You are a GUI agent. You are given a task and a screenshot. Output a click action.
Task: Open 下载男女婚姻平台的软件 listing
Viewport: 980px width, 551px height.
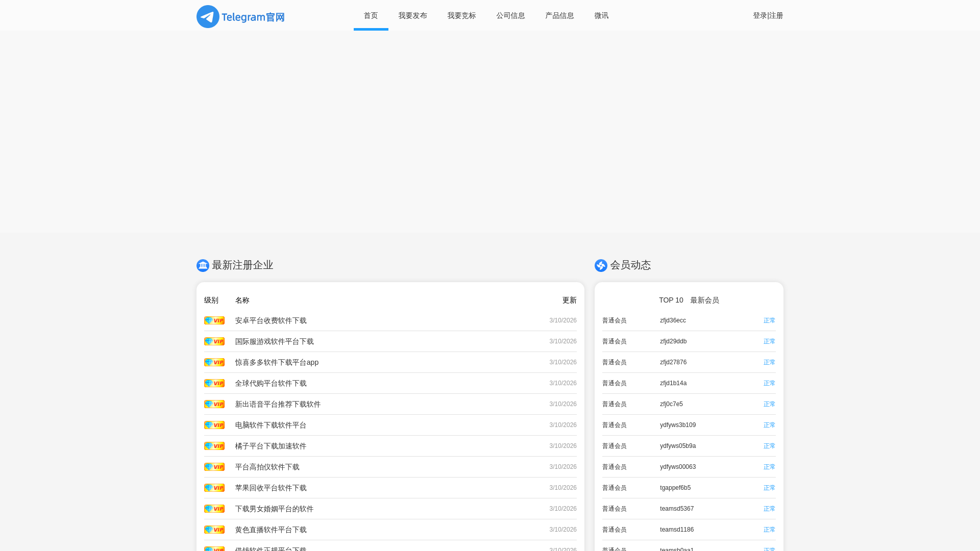(x=275, y=509)
